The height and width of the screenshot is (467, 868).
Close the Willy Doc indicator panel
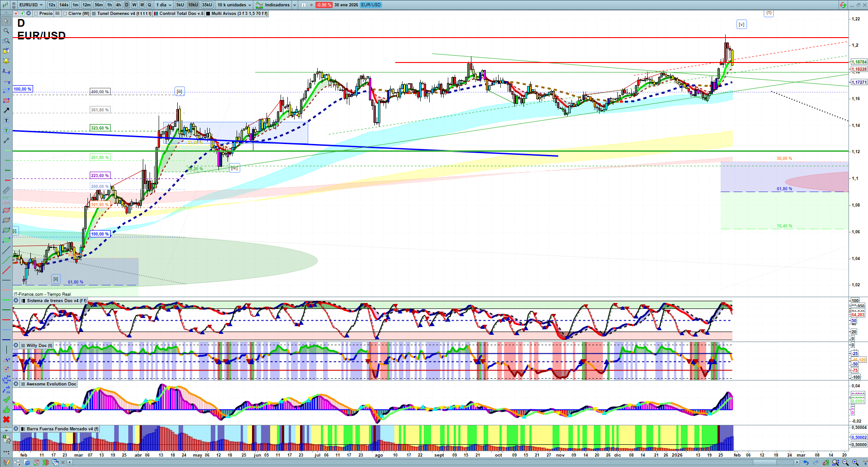[16, 345]
